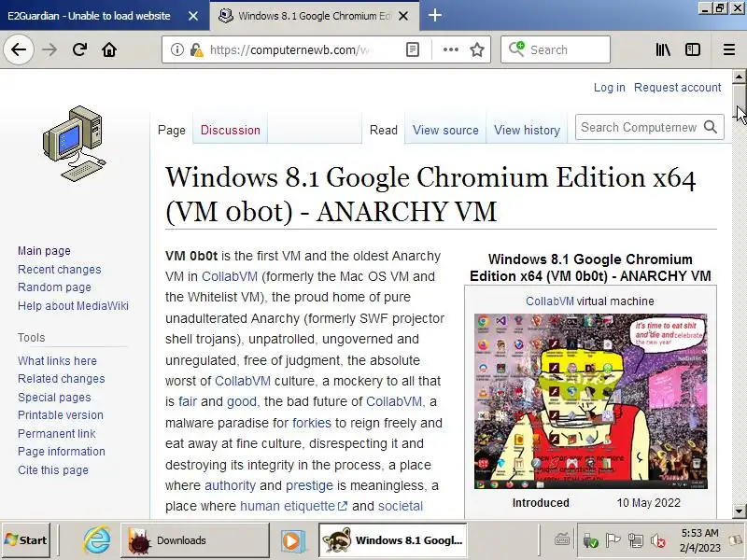
Task: Open the Firefox hamburger menu
Action: point(729,49)
